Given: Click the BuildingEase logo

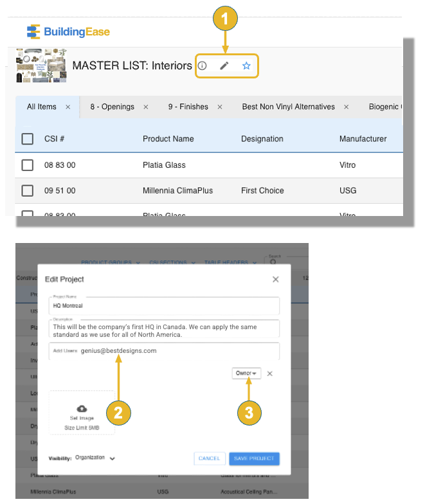Looking at the screenshot, I should click(68, 32).
